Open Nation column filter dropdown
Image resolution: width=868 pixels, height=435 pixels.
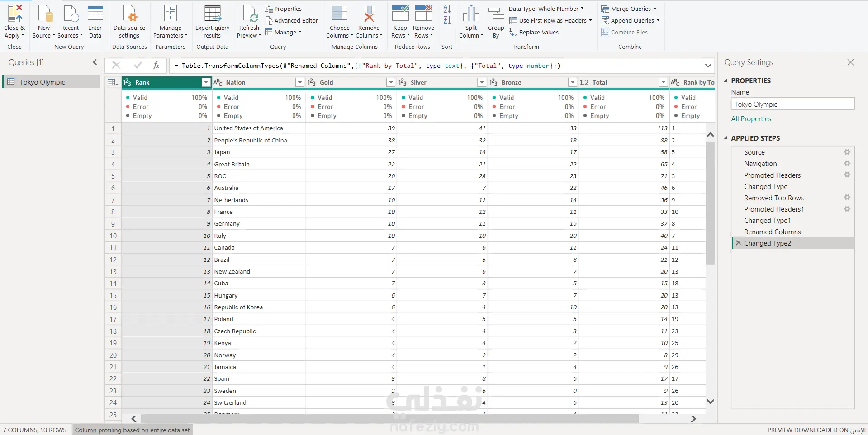pos(299,82)
